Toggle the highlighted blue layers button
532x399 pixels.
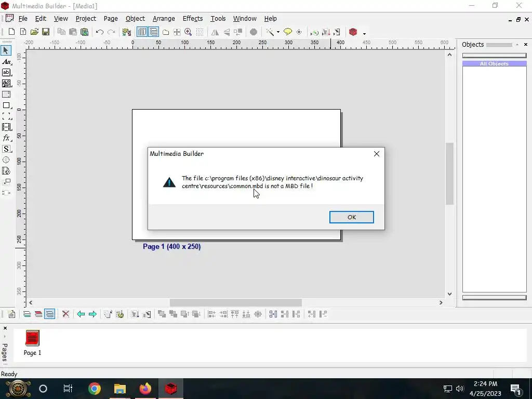(x=50, y=314)
